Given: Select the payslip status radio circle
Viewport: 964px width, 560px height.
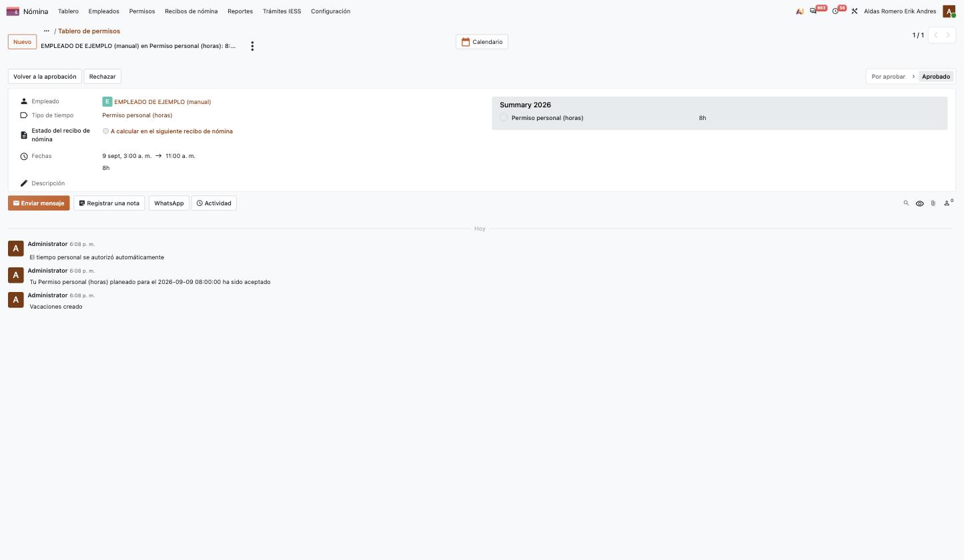Looking at the screenshot, I should [x=105, y=131].
